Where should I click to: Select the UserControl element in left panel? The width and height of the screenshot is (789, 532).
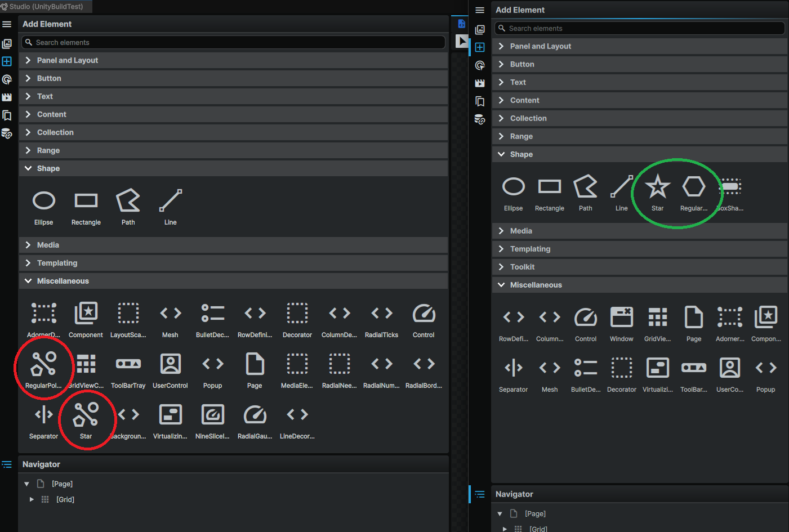click(171, 370)
